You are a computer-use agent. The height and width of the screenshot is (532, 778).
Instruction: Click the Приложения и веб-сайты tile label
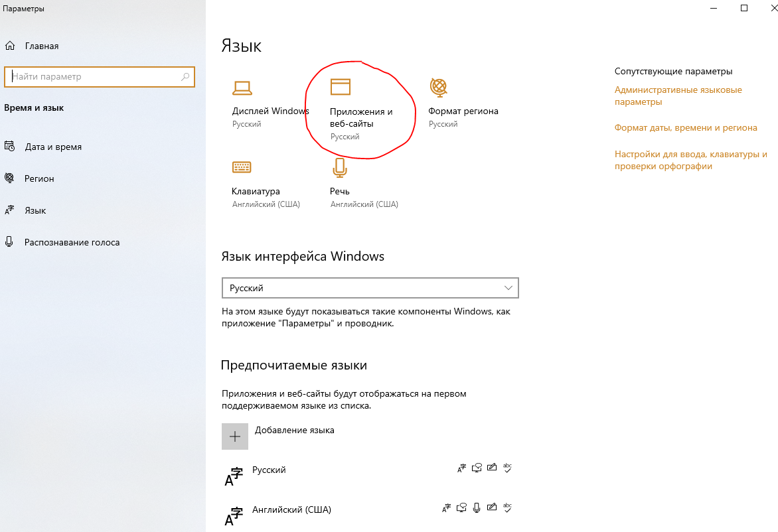point(361,117)
